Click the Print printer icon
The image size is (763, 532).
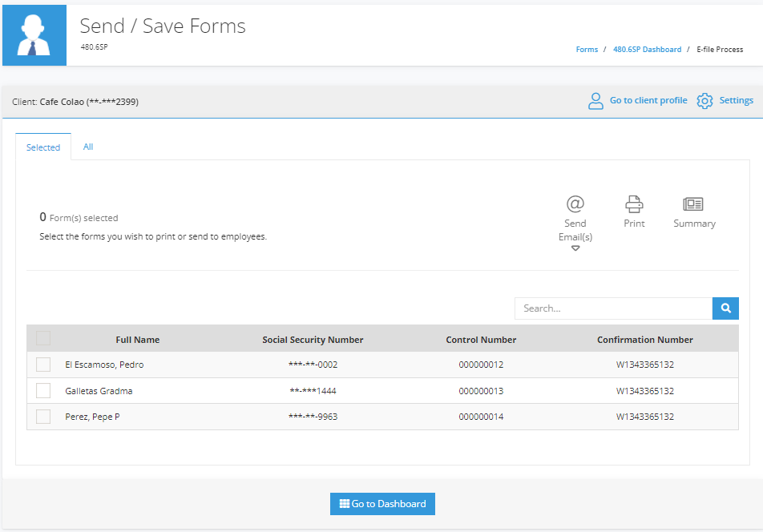pyautogui.click(x=634, y=204)
